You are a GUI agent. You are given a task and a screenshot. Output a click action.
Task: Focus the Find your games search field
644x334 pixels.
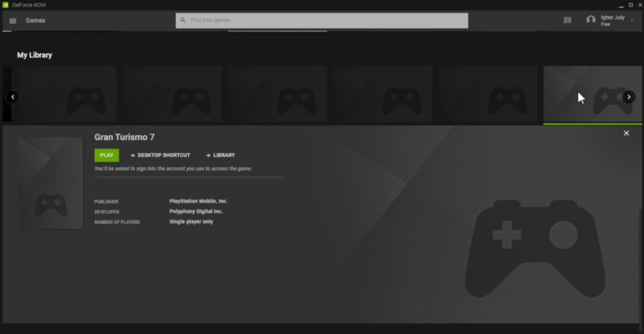(x=321, y=21)
